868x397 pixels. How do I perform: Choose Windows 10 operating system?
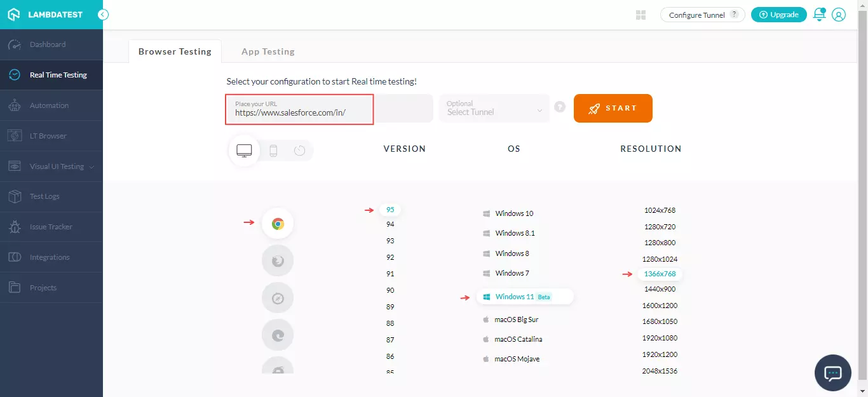click(x=514, y=213)
